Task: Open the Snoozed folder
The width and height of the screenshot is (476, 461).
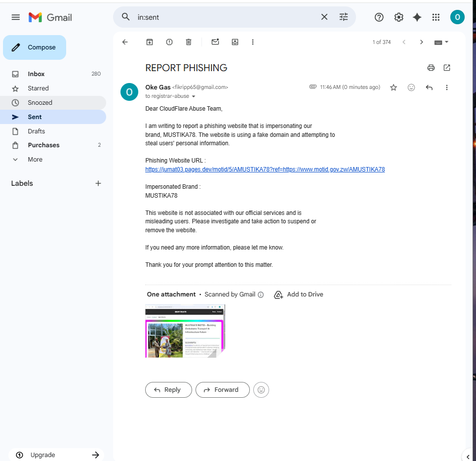Action: point(53,103)
